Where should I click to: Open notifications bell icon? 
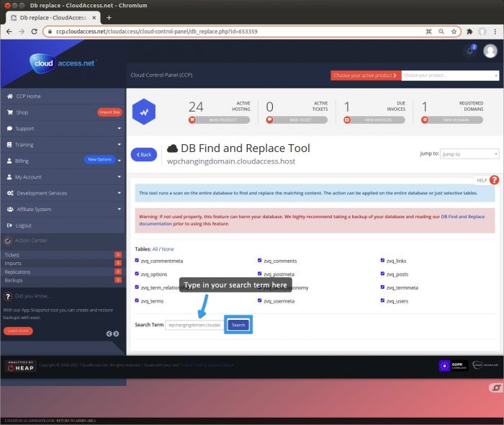[471, 50]
